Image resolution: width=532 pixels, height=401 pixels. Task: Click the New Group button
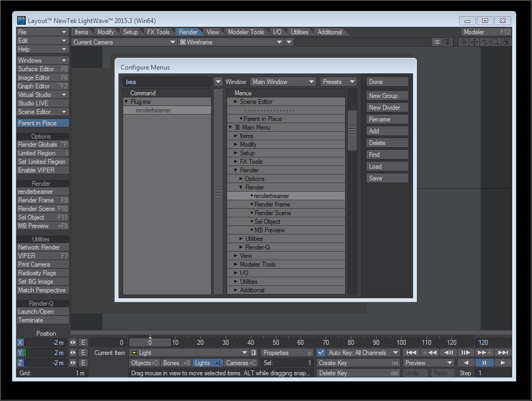pos(387,95)
